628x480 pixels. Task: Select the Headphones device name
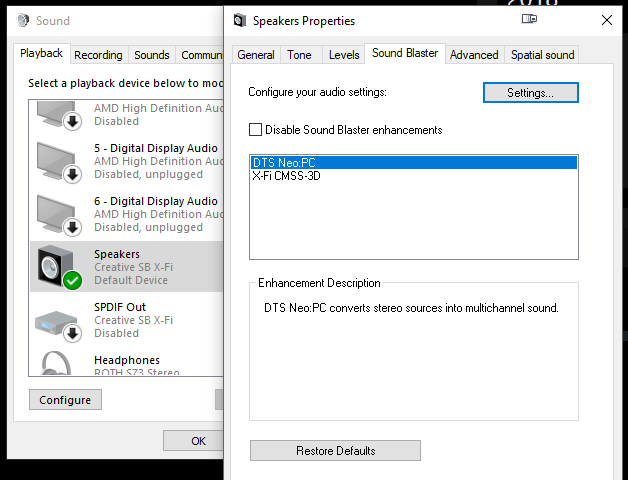127,360
